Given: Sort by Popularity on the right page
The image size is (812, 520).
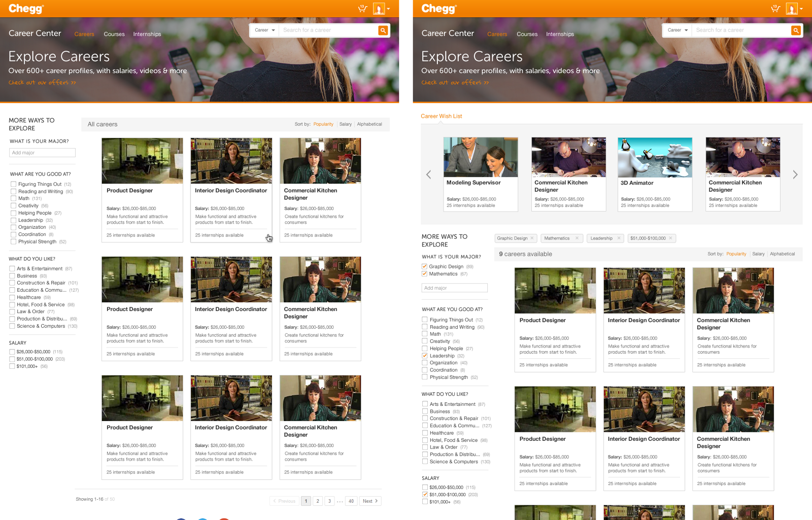Looking at the screenshot, I should pos(736,254).
